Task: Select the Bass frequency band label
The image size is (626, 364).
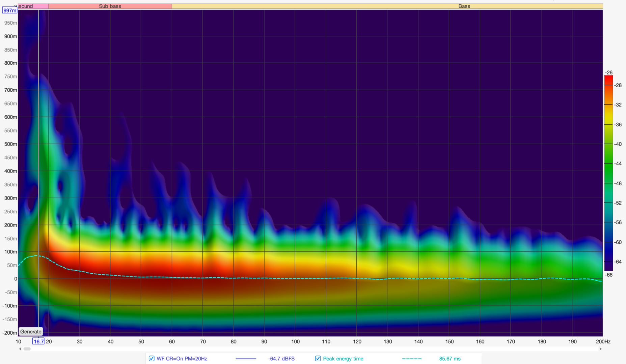Action: (x=464, y=6)
